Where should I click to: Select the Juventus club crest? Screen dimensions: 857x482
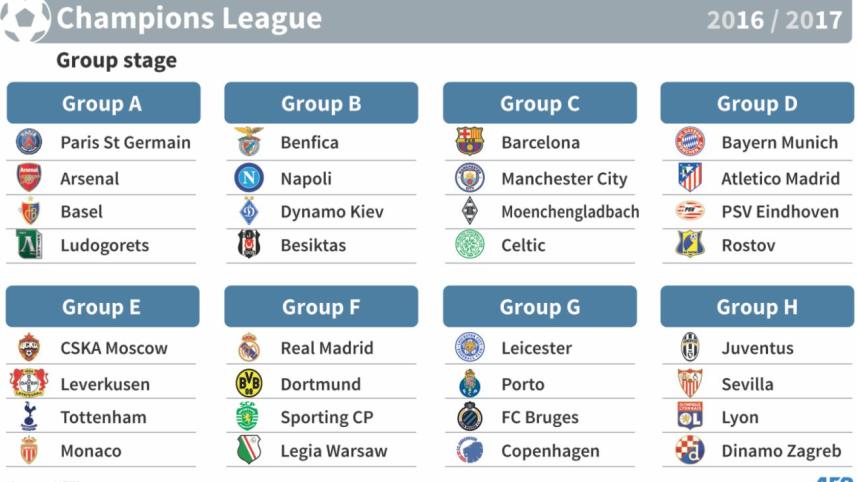(x=690, y=348)
